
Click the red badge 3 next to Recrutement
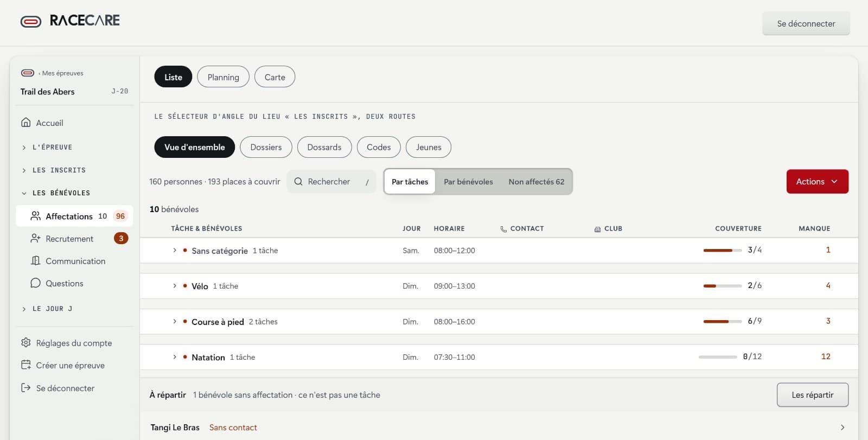tap(121, 238)
